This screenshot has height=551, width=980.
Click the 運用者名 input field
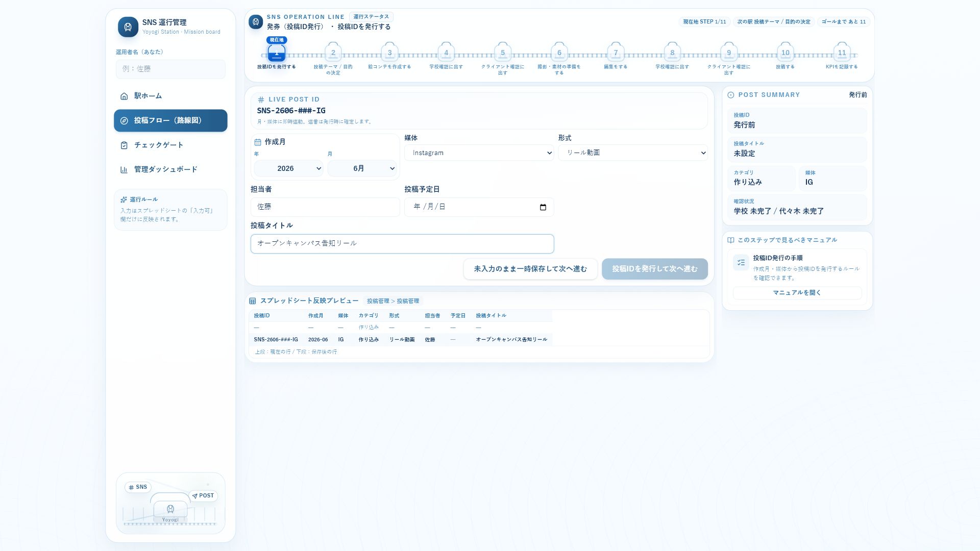click(x=170, y=69)
